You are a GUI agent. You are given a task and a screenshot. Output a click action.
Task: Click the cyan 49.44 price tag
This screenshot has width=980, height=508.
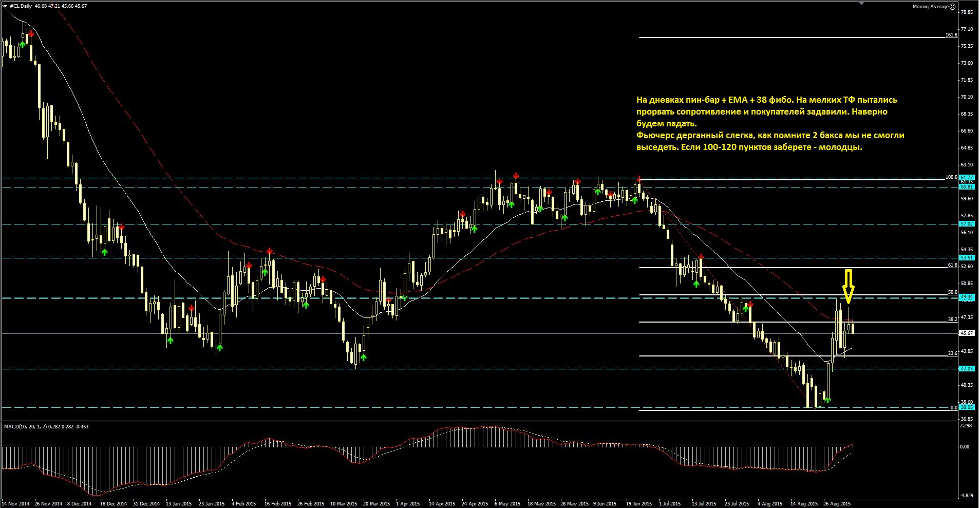(x=967, y=297)
